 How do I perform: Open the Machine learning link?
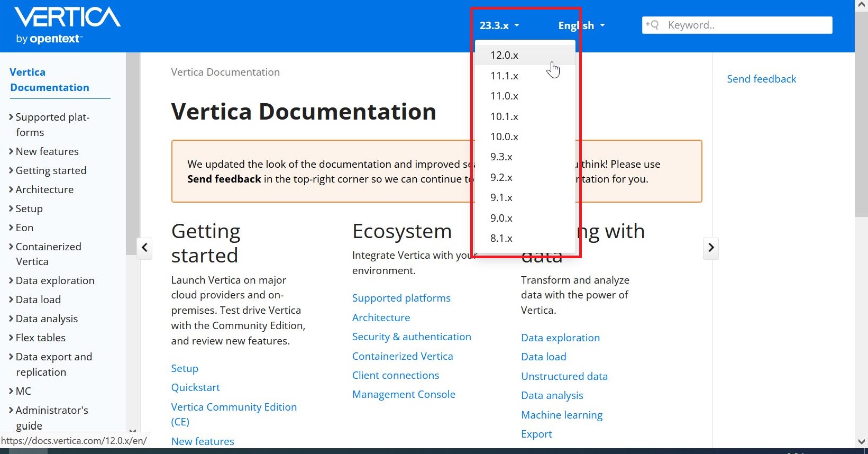click(562, 415)
